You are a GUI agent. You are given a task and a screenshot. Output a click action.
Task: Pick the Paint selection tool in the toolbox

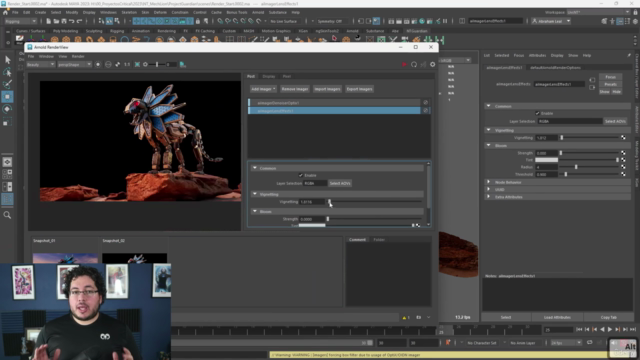(7, 84)
